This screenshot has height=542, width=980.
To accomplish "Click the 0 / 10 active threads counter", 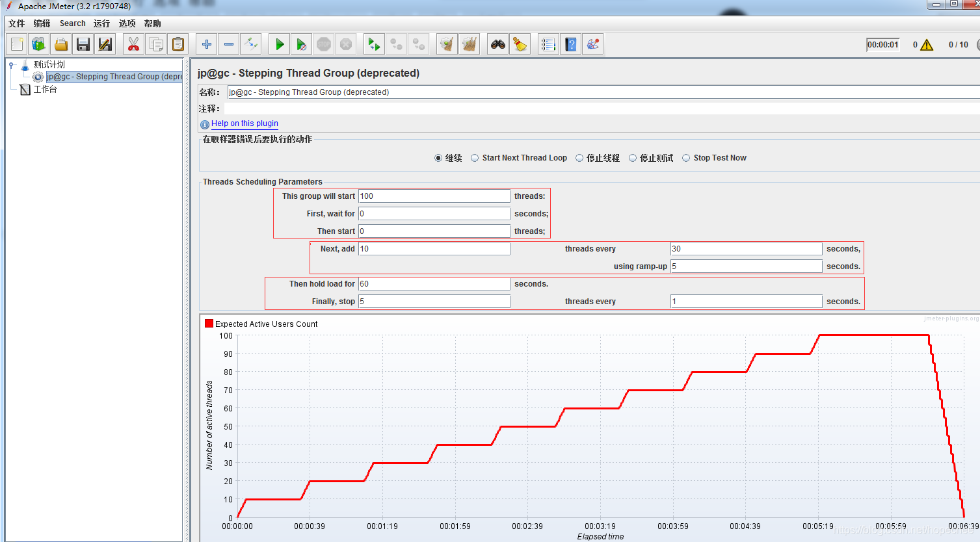I will (958, 45).
